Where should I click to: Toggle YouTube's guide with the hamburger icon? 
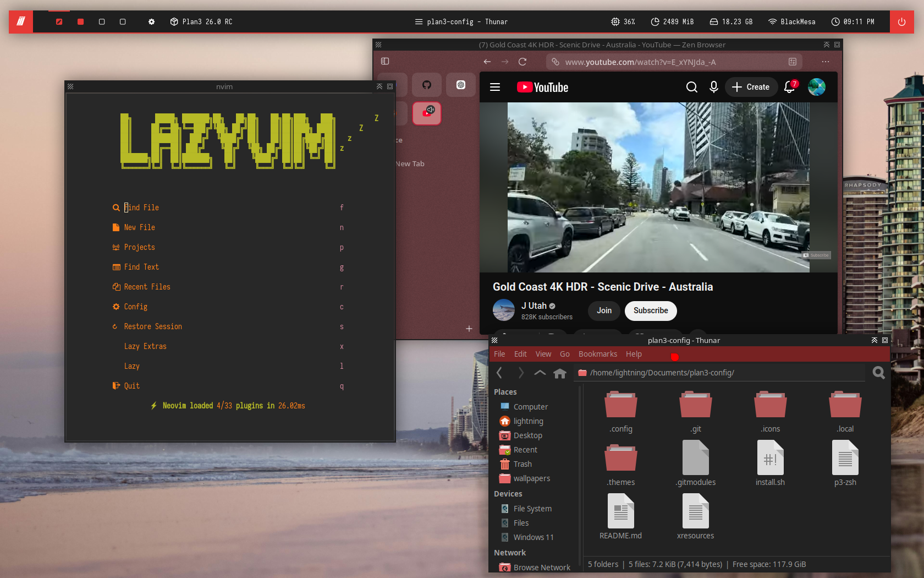coord(495,87)
